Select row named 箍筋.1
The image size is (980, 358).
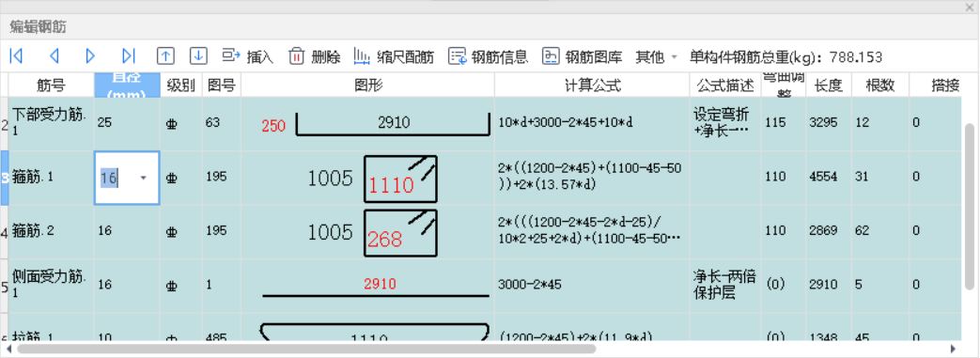[52, 179]
